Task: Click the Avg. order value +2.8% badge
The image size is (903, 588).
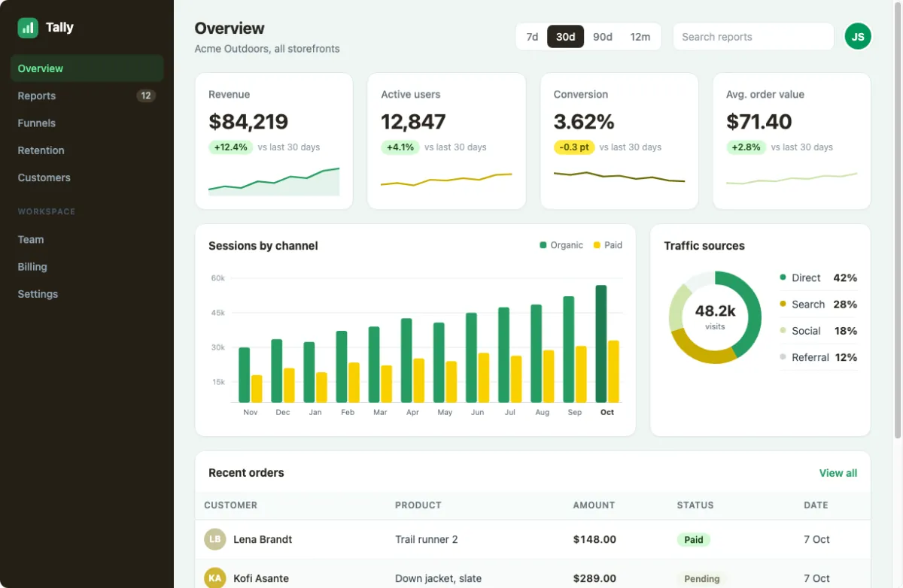Action: (746, 147)
